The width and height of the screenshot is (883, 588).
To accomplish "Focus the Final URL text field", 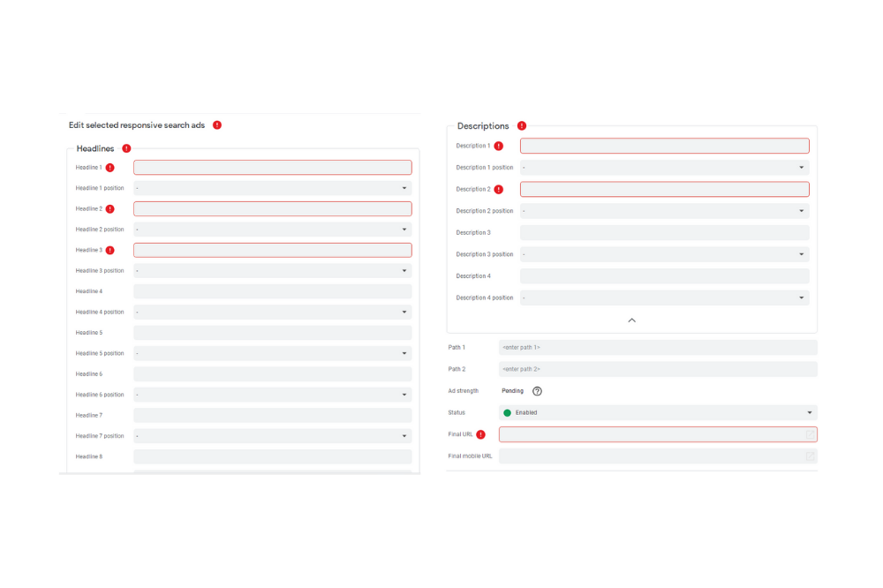I will coord(658,434).
